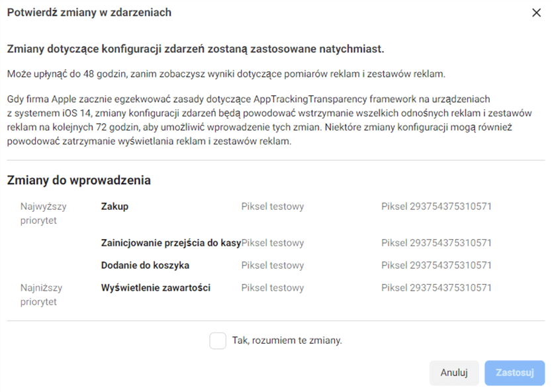
Task: Click pixel ID beside Wyświetlenie zawartości
Action: pos(436,287)
